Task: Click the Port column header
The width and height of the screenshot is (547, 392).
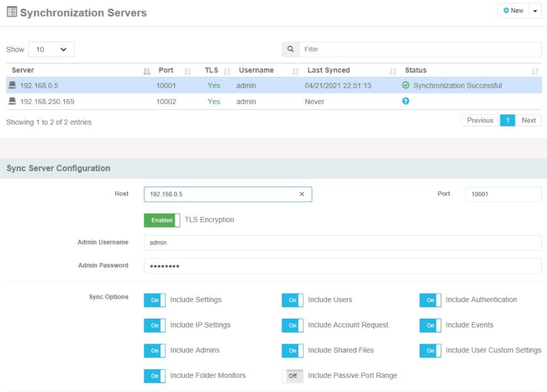Action: click(x=166, y=70)
